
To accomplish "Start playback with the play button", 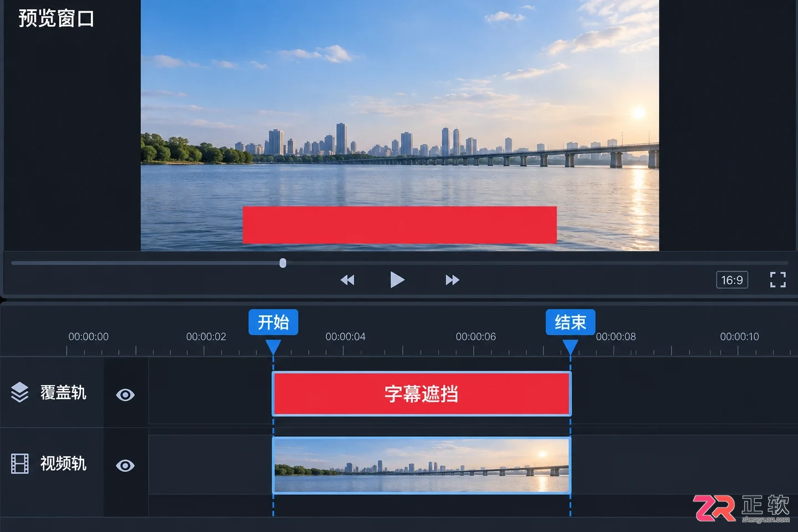I will (x=397, y=280).
